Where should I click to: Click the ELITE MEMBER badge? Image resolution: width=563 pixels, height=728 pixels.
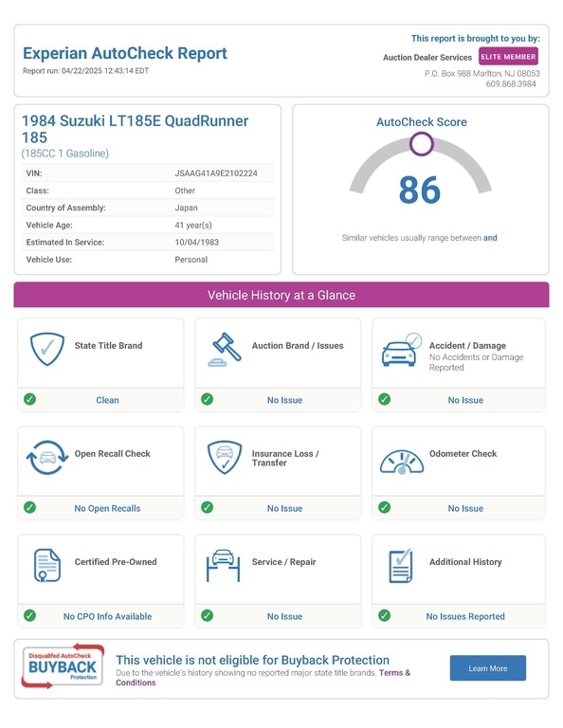coord(508,57)
